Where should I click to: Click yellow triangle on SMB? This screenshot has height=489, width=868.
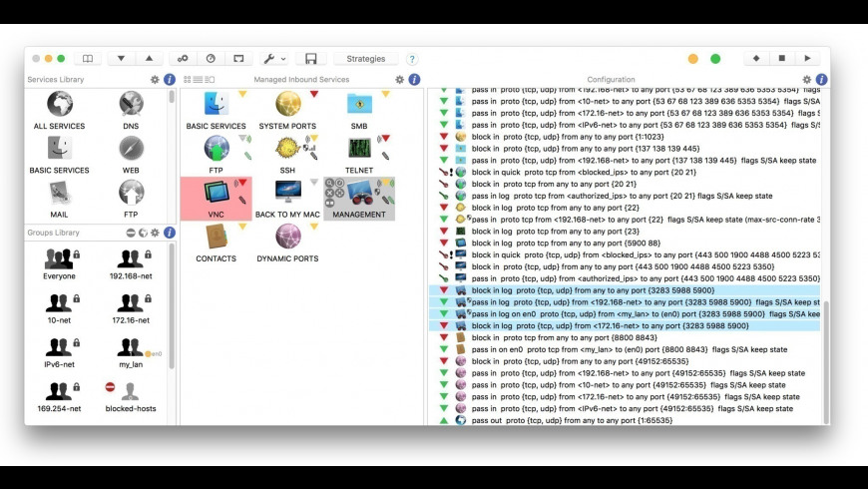pos(385,94)
